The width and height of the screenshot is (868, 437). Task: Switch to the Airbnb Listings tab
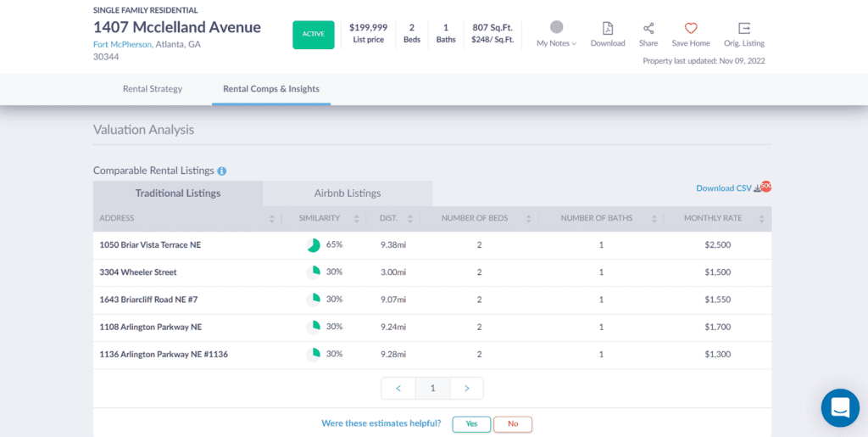tap(348, 193)
